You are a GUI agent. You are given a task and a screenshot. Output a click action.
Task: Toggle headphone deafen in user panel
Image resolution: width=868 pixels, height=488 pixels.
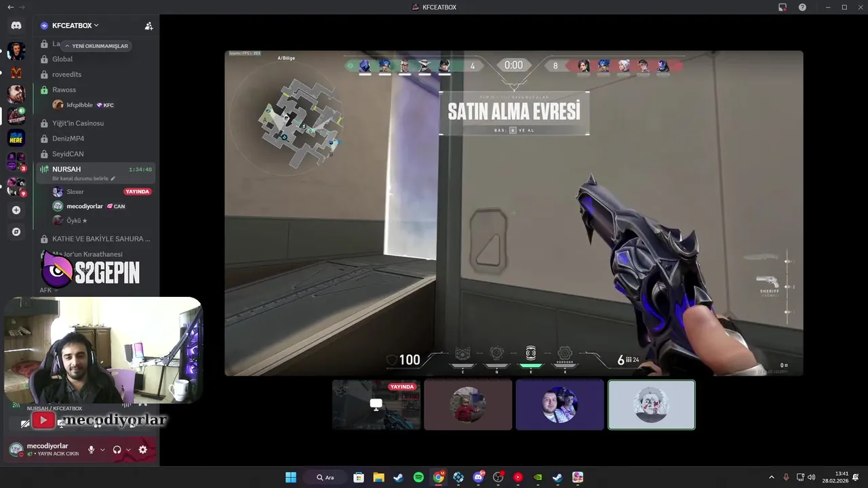tap(117, 449)
